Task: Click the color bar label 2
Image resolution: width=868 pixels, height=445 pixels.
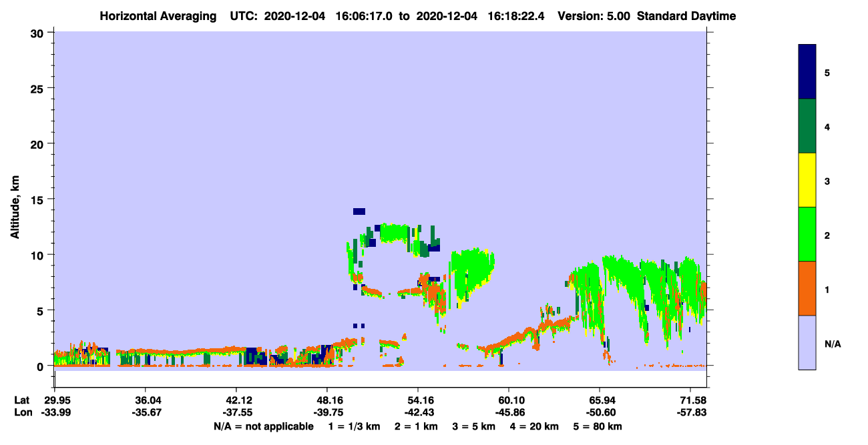Action: coord(827,235)
